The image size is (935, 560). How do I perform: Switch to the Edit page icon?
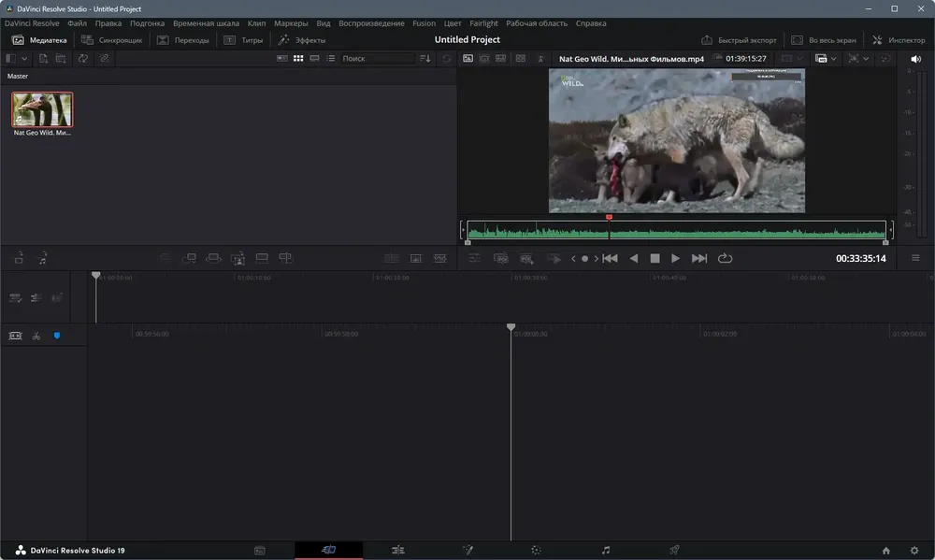tap(397, 550)
